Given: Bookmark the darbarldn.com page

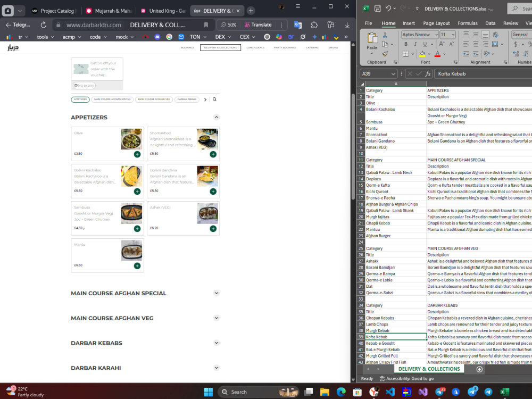Looking at the screenshot, I should tap(206, 25).
